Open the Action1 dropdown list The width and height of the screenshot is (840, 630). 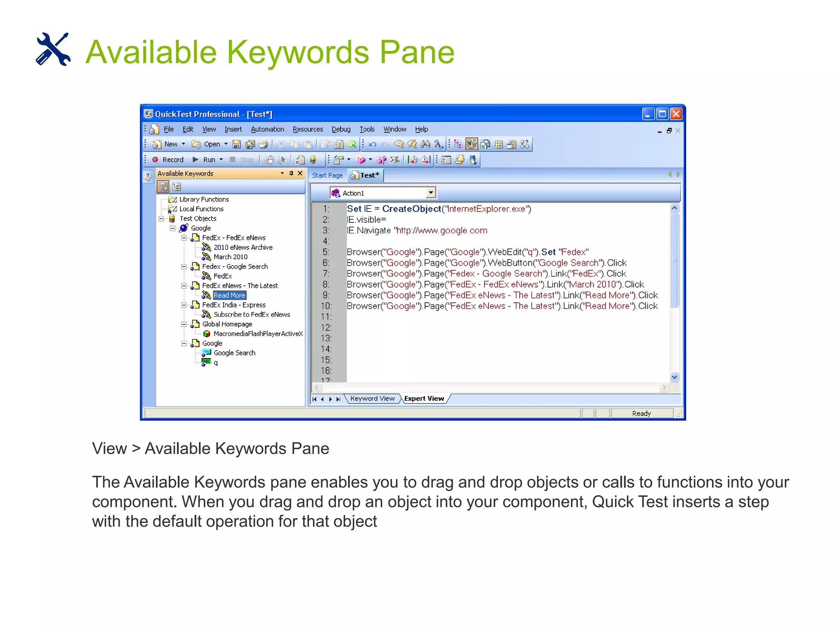[x=431, y=193]
